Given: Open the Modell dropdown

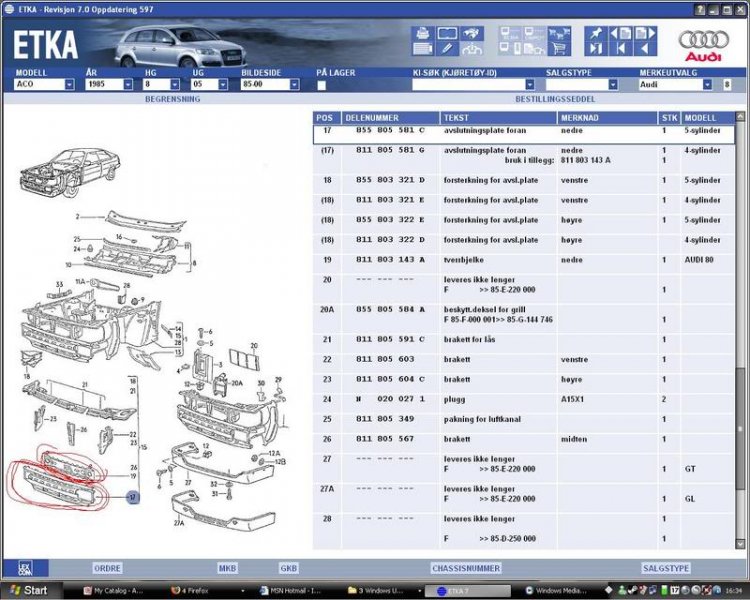Looking at the screenshot, I should (69, 85).
